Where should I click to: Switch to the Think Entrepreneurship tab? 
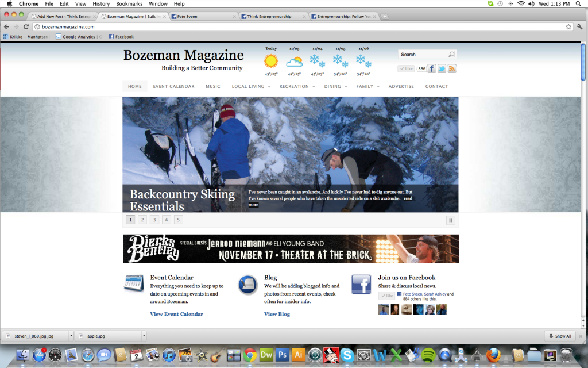click(274, 17)
